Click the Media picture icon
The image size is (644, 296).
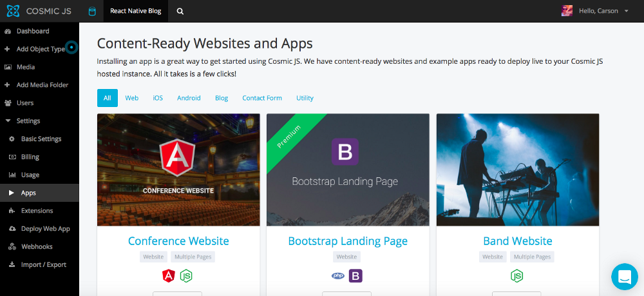coord(7,67)
